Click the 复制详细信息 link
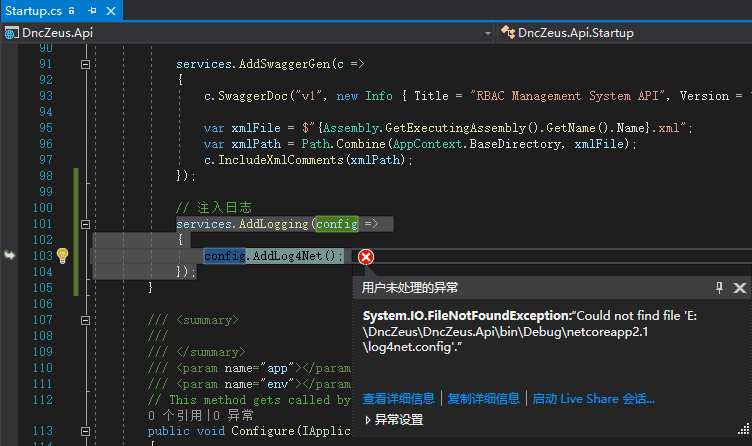 [x=483, y=398]
